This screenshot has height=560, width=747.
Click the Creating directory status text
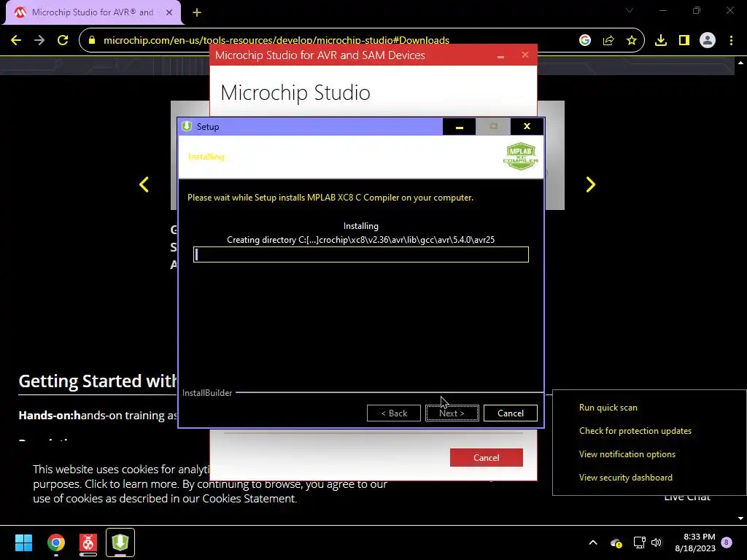[x=360, y=240]
